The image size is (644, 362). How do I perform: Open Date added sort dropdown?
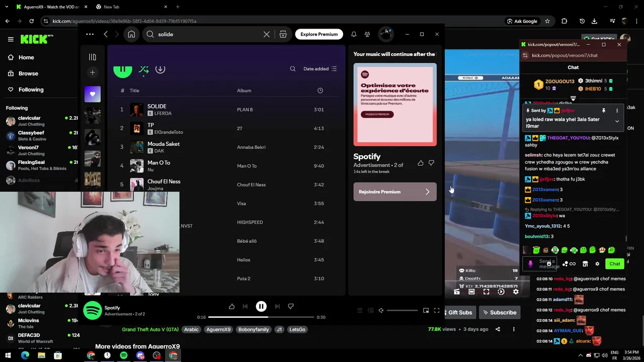tap(320, 69)
